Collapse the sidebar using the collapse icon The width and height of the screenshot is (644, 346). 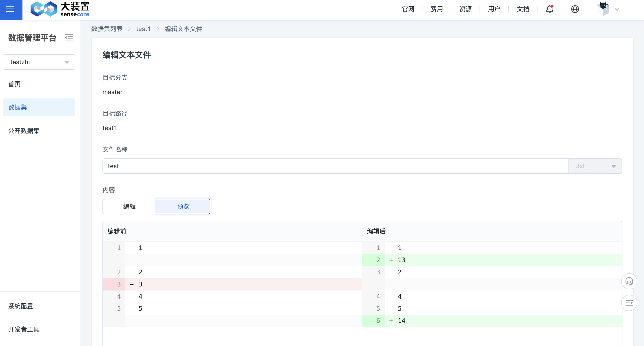69,38
